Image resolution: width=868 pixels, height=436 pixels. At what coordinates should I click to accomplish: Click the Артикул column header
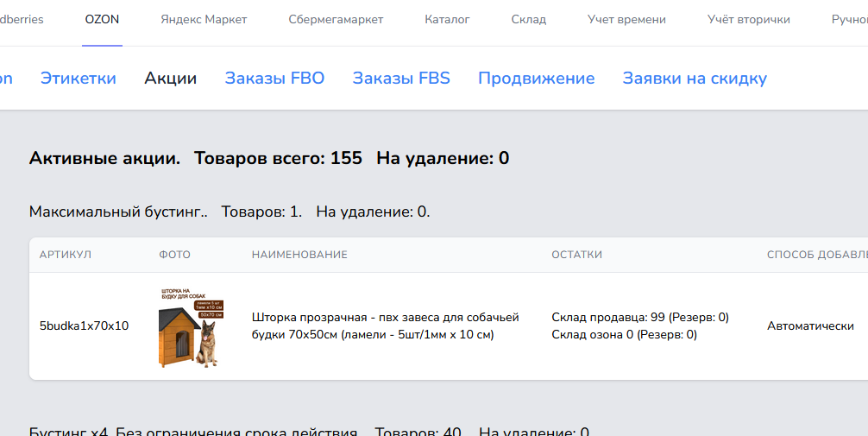pos(66,255)
